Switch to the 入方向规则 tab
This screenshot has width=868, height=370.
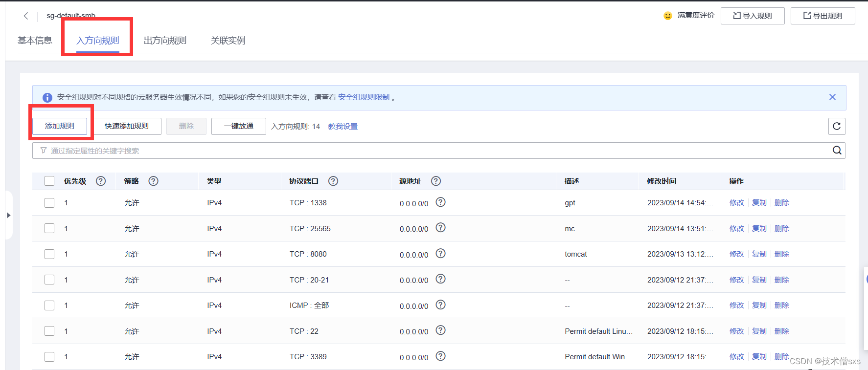click(x=98, y=41)
